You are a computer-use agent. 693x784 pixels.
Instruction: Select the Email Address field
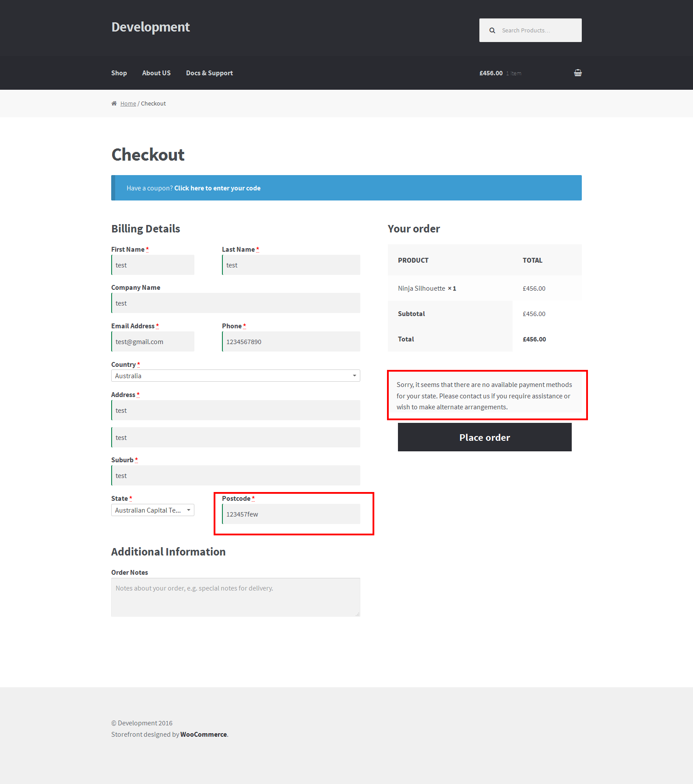tap(153, 342)
